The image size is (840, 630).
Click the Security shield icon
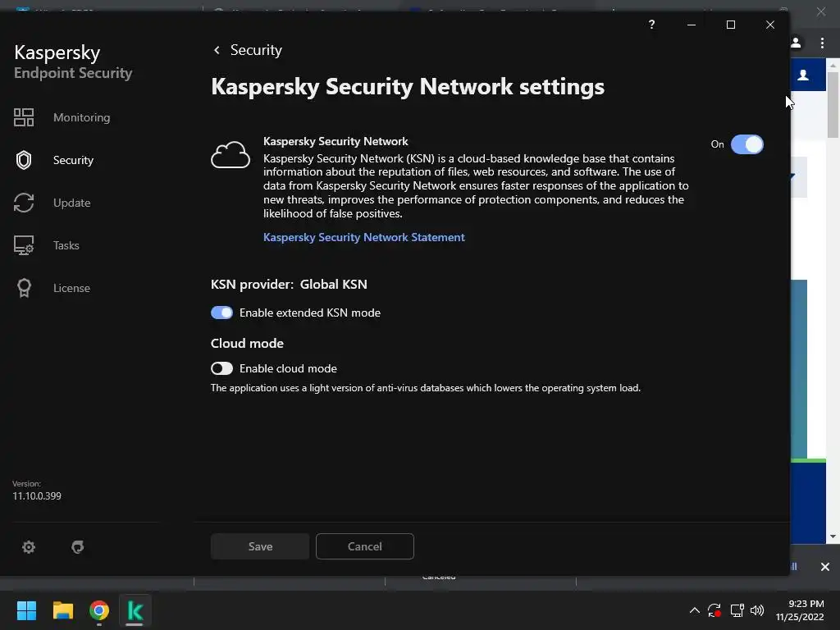24,160
